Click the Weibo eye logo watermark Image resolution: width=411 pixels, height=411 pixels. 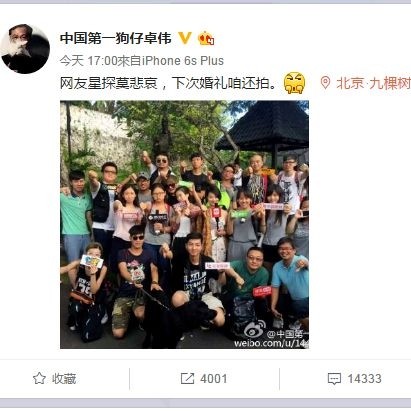(255, 329)
